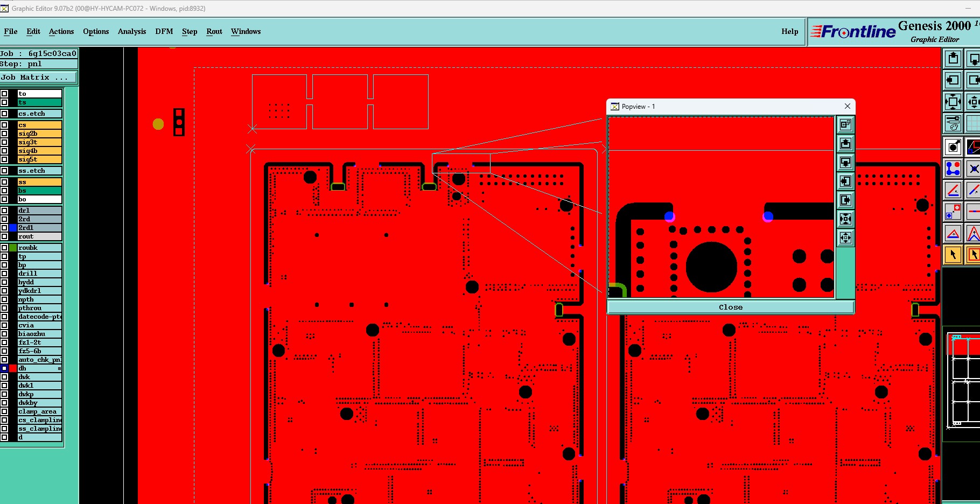Click the Close button in Popview
This screenshot has width=980, height=504.
click(731, 307)
